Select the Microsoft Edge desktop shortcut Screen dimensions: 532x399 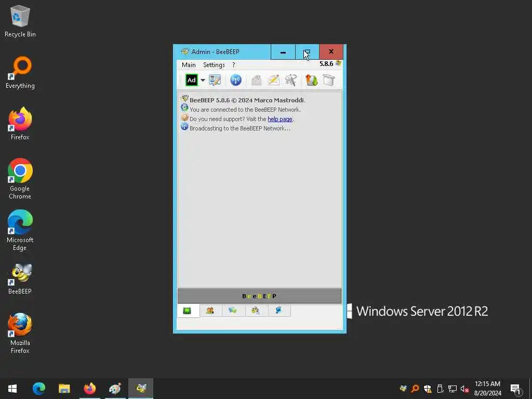click(20, 230)
